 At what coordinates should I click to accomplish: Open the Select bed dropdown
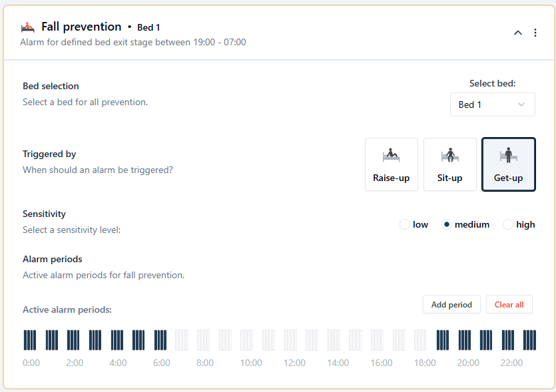pos(492,104)
